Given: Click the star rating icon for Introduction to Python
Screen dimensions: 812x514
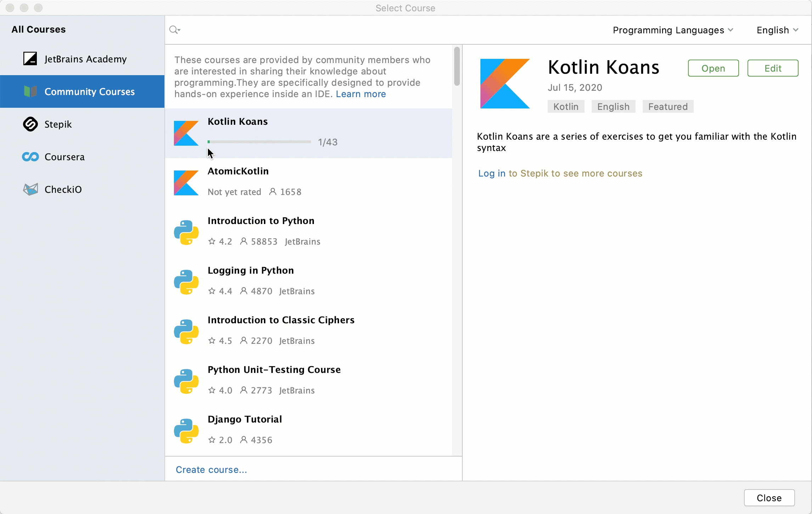Looking at the screenshot, I should 212,241.
